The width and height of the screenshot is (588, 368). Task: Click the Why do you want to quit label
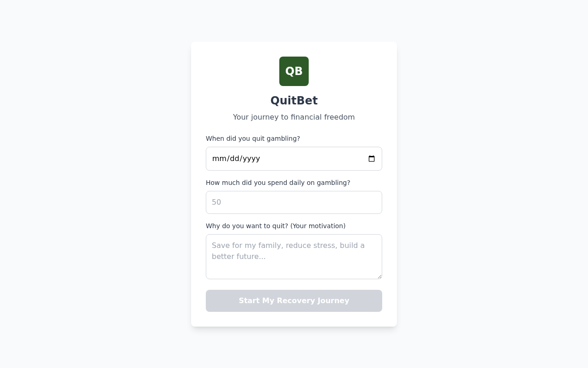click(x=276, y=226)
